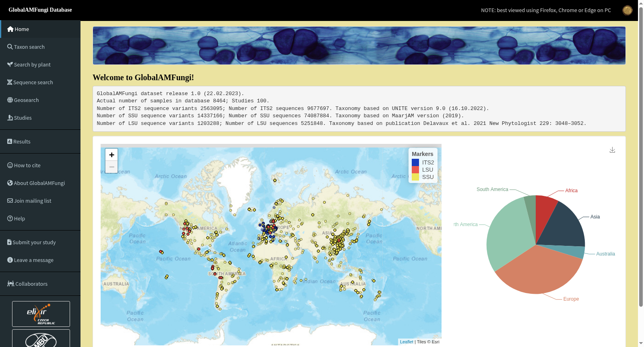644x347 pixels.
Task: Click the Europe chart label
Action: (x=571, y=299)
